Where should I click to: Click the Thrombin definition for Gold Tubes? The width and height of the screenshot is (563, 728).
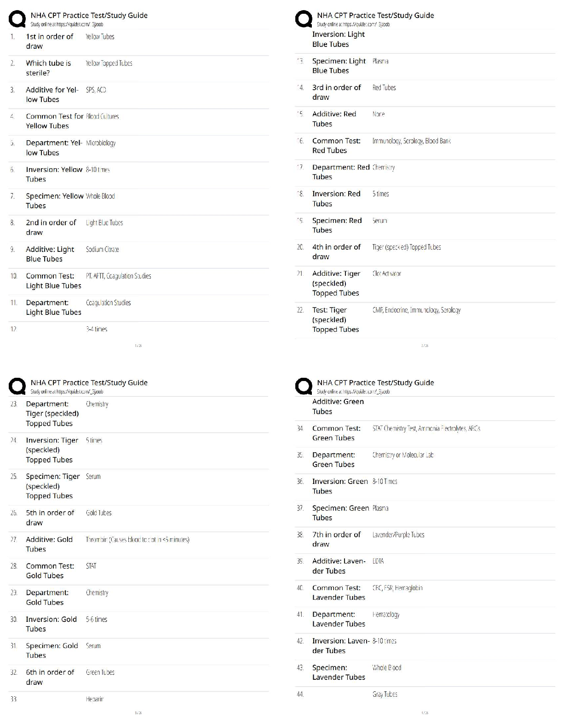pos(138,540)
